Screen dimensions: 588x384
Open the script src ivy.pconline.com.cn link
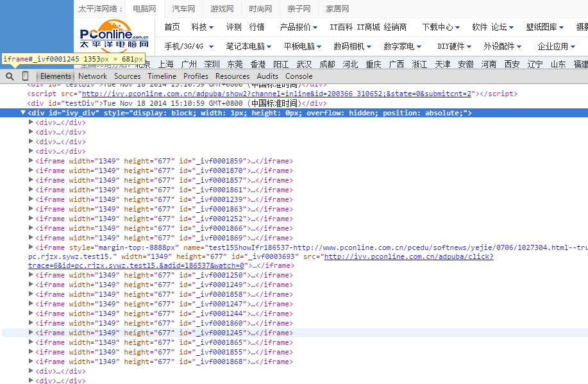tap(276, 94)
